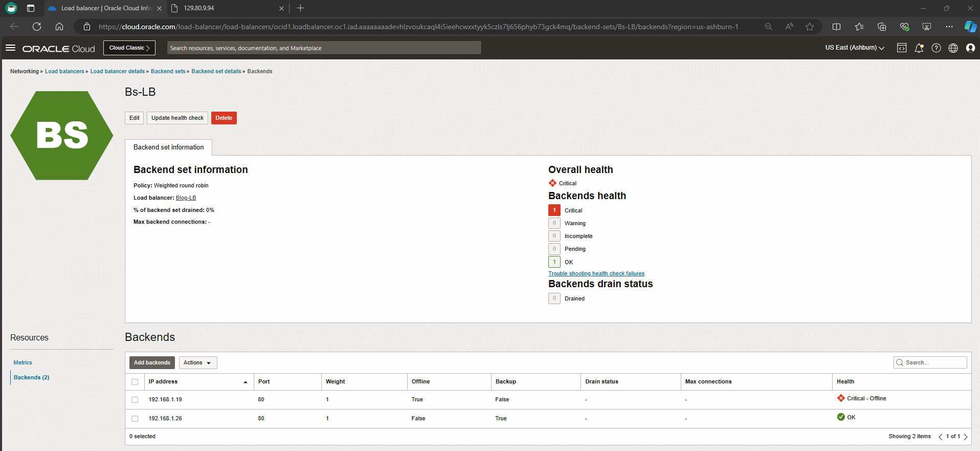Open the notifications bell icon
Image resolution: width=980 pixels, height=451 pixels.
tap(919, 48)
